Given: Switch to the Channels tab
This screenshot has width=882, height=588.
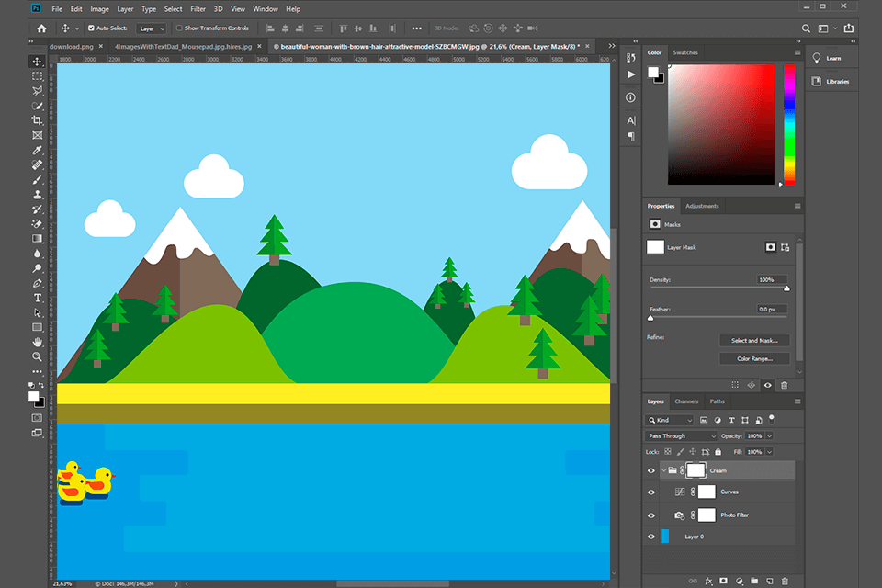Looking at the screenshot, I should click(x=686, y=401).
